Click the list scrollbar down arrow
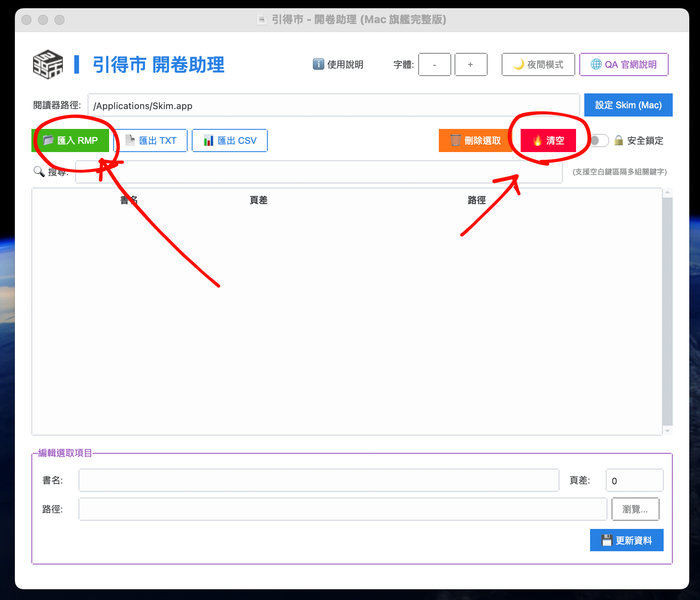The width and height of the screenshot is (700, 600). pos(667,431)
